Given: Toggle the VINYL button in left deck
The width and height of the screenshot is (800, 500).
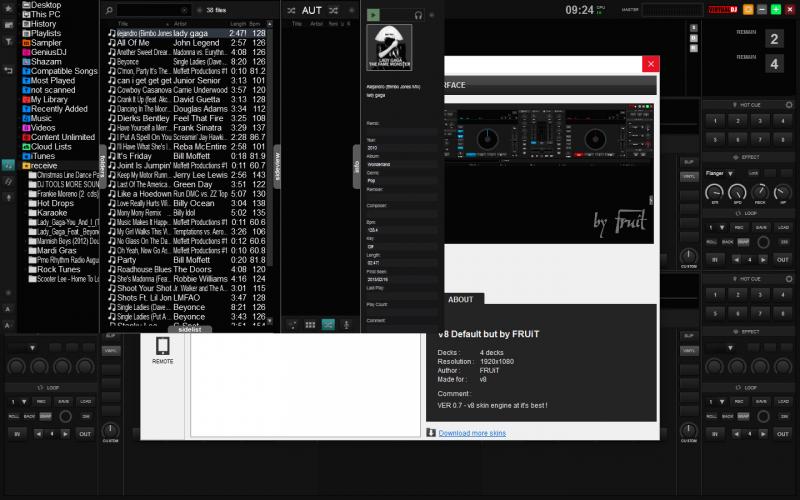Looking at the screenshot, I should click(x=110, y=351).
